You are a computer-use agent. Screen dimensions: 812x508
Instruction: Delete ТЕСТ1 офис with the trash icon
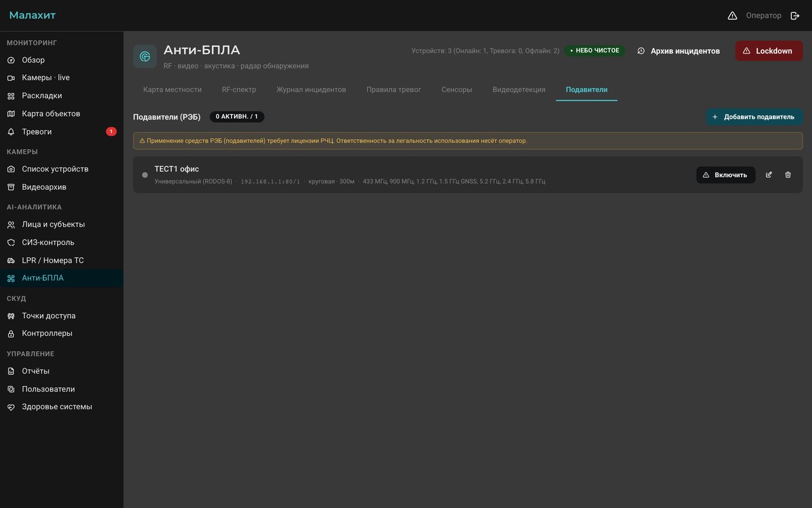788,175
